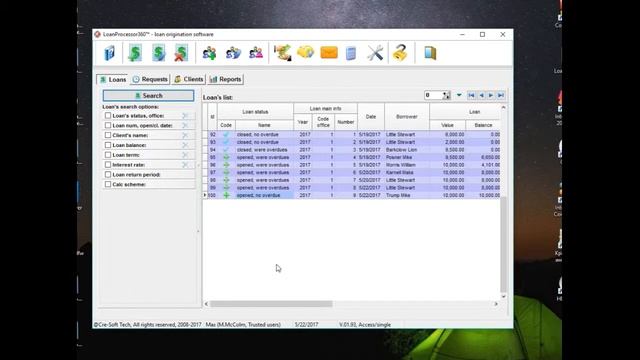Click the yellow coins icon in toolbar
The image size is (640, 360).
tap(305, 53)
